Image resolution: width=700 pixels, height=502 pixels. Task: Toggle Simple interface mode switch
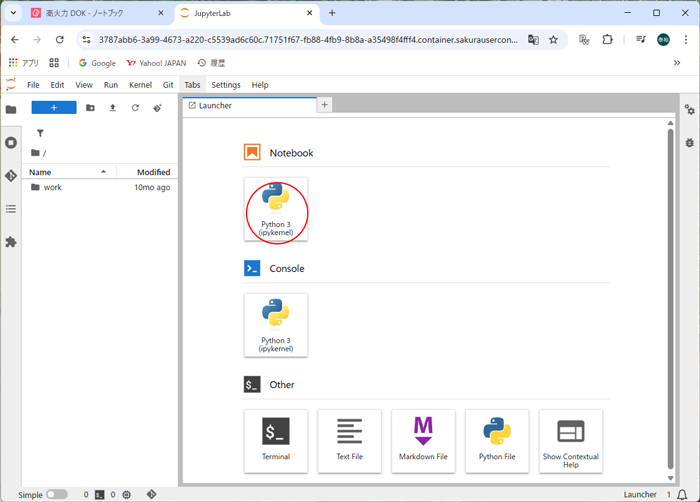coord(56,494)
